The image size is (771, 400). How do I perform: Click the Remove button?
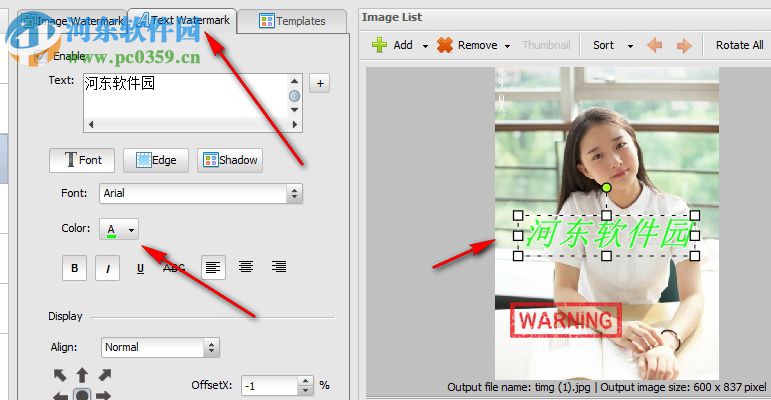point(467,45)
